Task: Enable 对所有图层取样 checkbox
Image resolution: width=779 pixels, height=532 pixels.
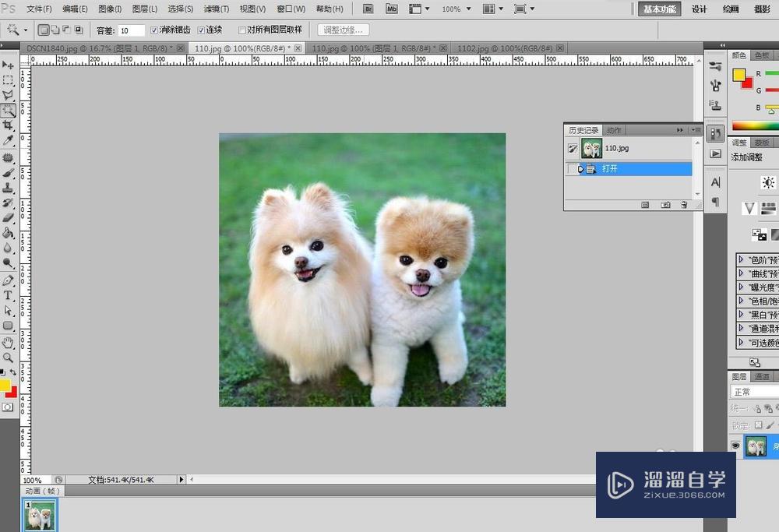Action: click(x=241, y=30)
